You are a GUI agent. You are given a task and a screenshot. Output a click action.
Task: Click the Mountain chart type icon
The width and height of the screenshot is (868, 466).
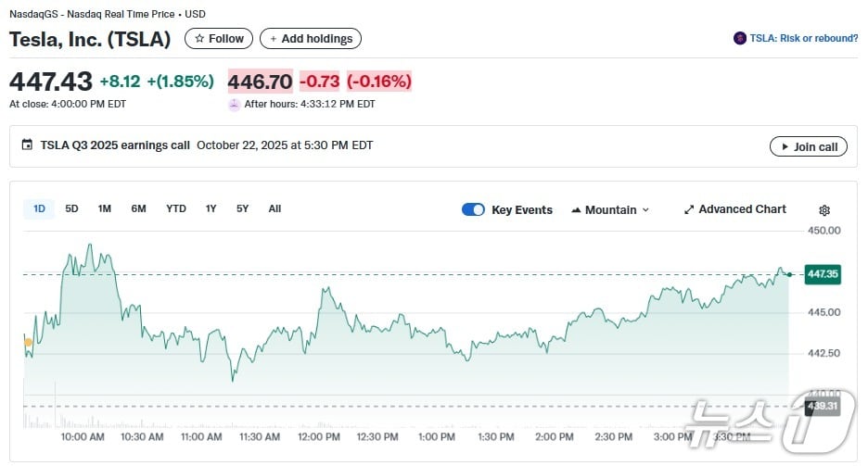point(576,210)
